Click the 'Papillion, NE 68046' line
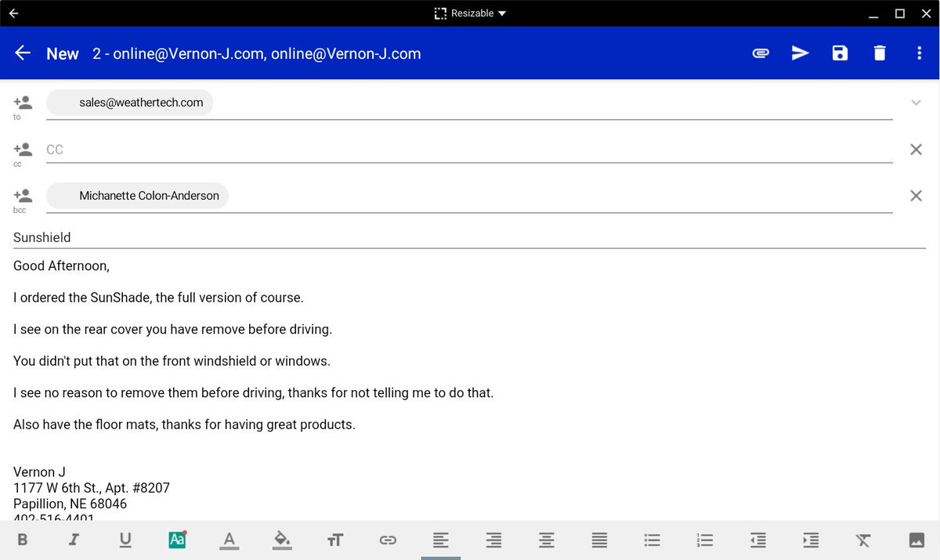 pyautogui.click(x=70, y=504)
